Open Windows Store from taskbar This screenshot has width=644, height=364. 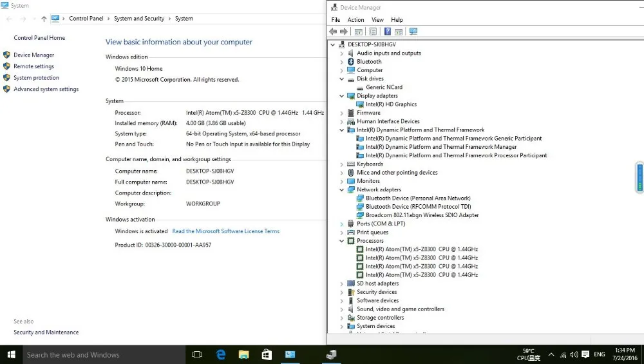tap(267, 354)
